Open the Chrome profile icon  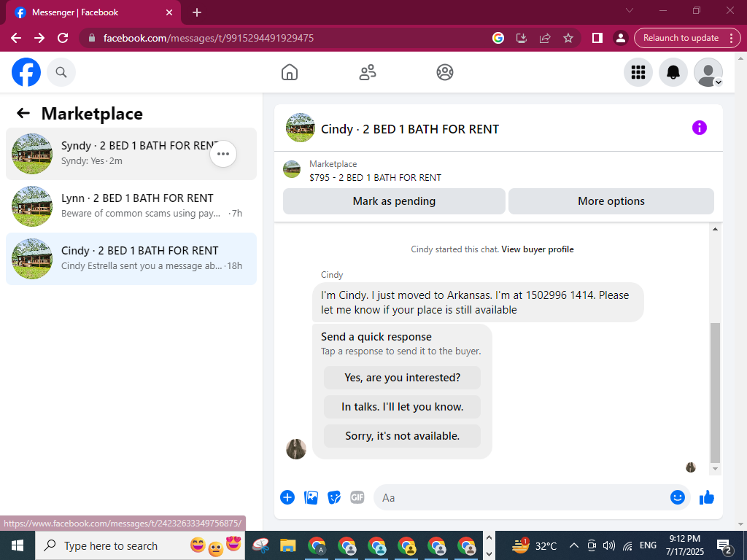[x=620, y=38]
